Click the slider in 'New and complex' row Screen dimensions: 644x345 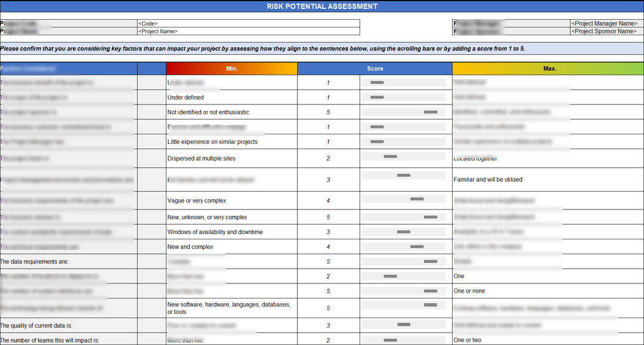pos(417,247)
